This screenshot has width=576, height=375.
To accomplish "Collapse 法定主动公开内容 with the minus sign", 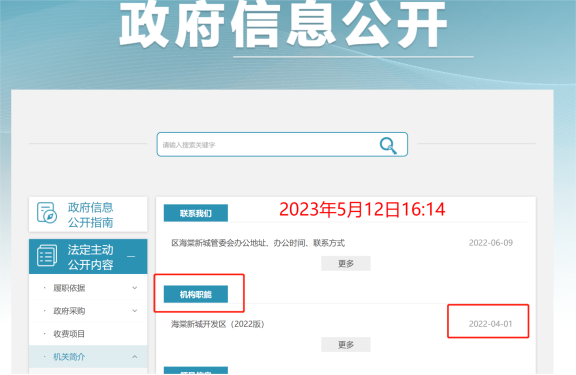I will pyautogui.click(x=131, y=256).
